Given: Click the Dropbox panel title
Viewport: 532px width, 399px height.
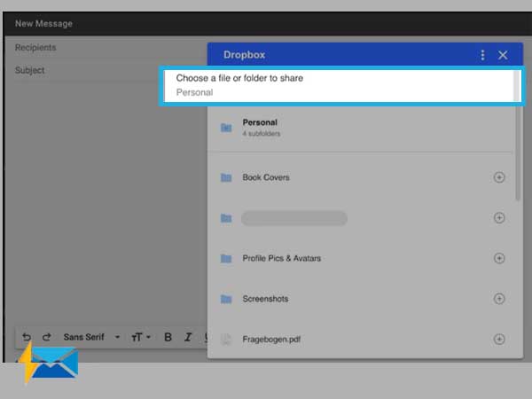Looking at the screenshot, I should pos(245,55).
